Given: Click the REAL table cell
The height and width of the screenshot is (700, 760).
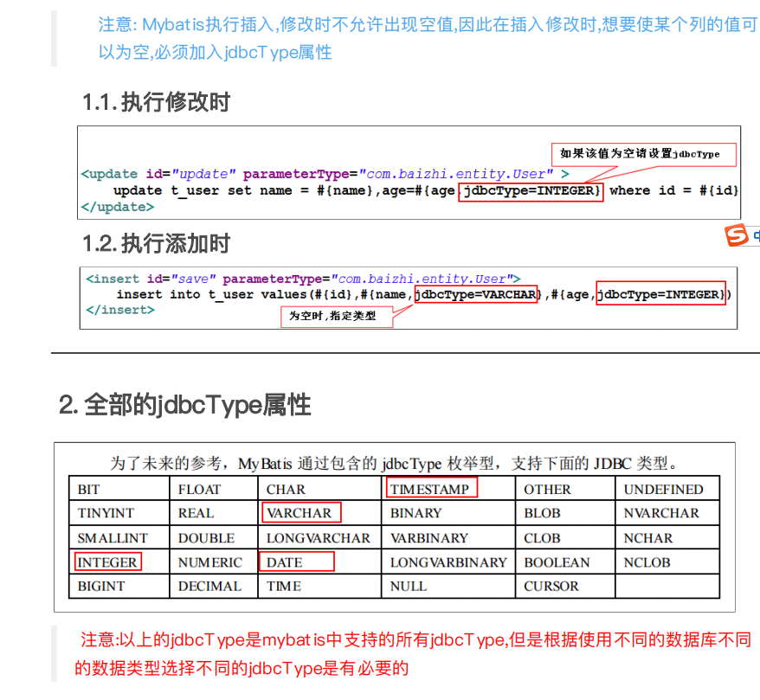Looking at the screenshot, I should tap(214, 512).
